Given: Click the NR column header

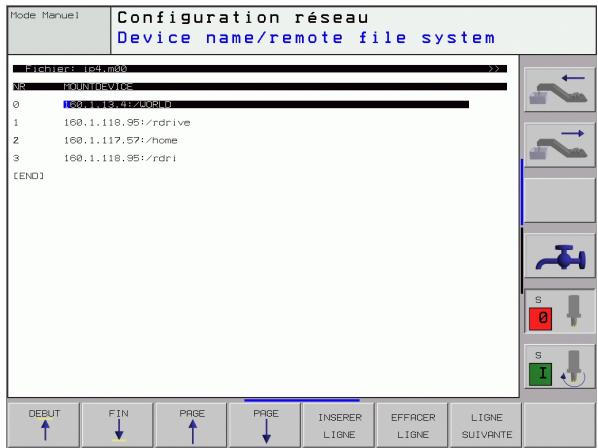Looking at the screenshot, I should pos(19,87).
